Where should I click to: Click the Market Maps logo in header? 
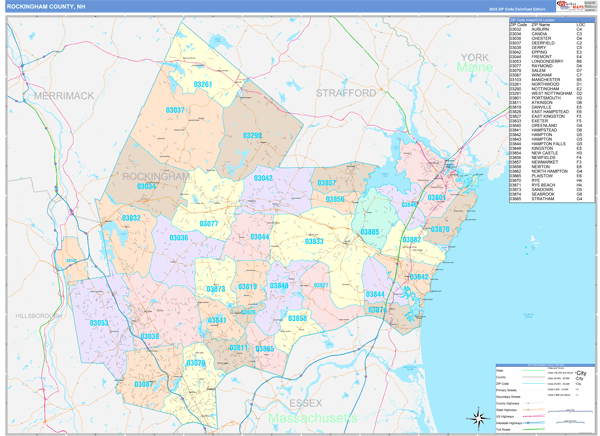click(570, 6)
